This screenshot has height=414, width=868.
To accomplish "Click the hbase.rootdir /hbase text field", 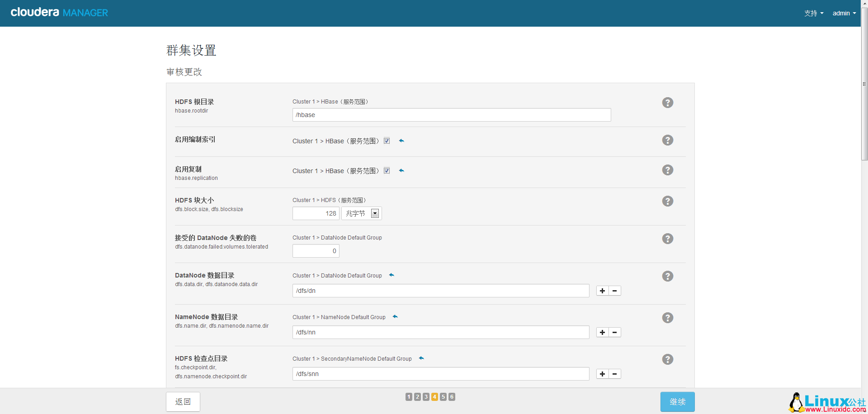I will point(451,115).
